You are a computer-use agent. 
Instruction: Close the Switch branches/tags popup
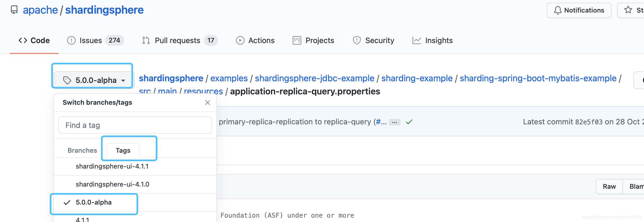pos(208,103)
